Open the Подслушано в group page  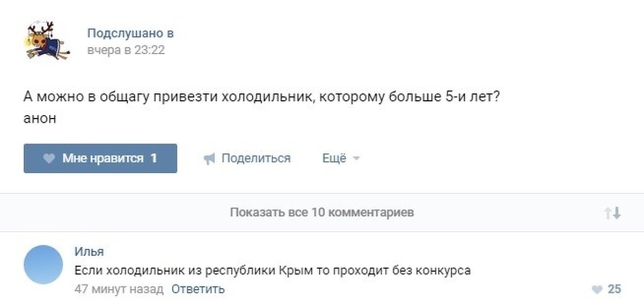pos(130,33)
